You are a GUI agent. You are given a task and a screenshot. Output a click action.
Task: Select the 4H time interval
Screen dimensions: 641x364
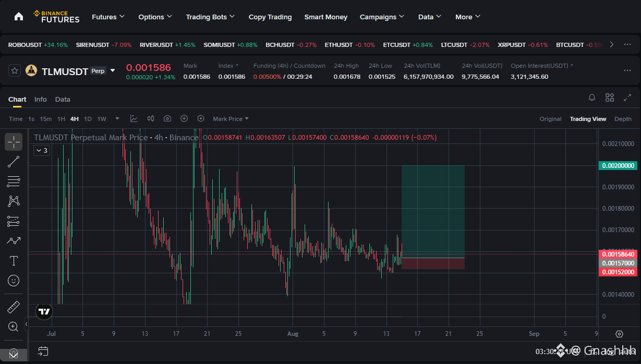(x=75, y=118)
